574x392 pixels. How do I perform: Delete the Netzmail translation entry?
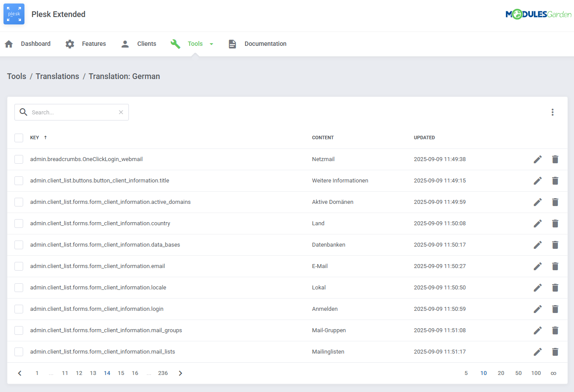555,159
